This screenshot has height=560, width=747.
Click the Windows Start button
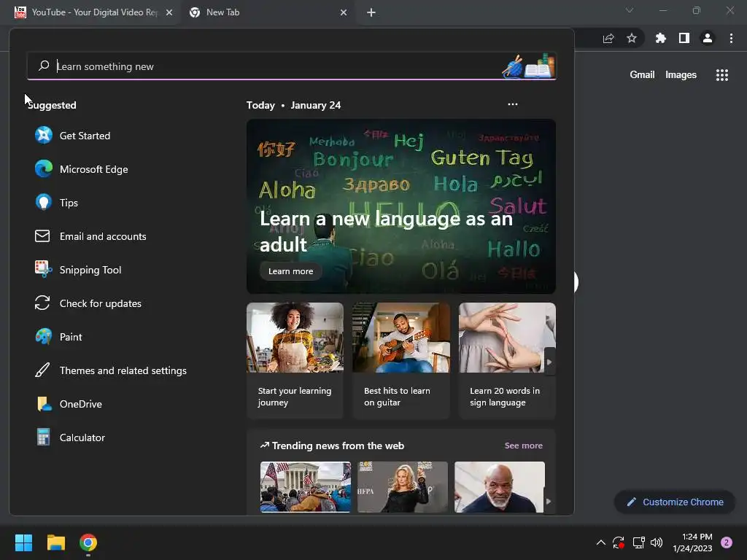tap(23, 542)
